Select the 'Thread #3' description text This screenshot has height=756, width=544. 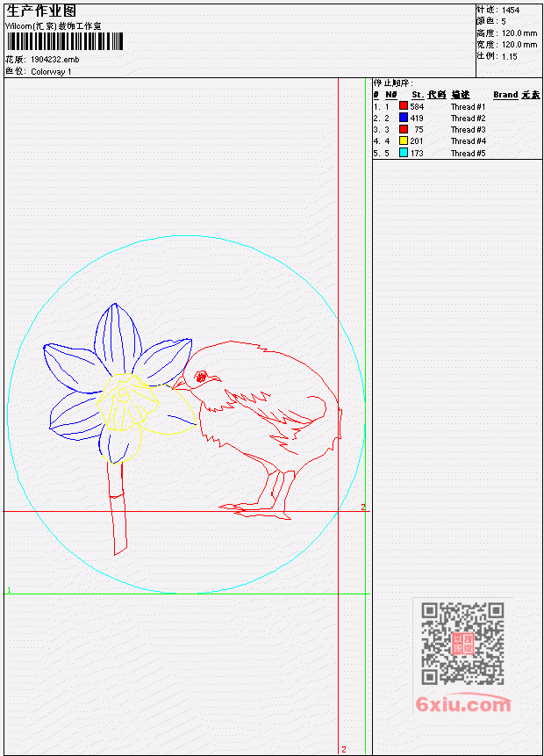click(x=468, y=130)
